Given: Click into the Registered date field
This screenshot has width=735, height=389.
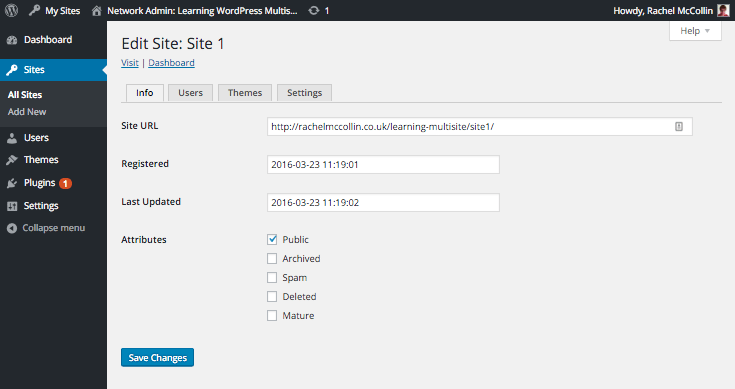Looking at the screenshot, I should pos(383,165).
